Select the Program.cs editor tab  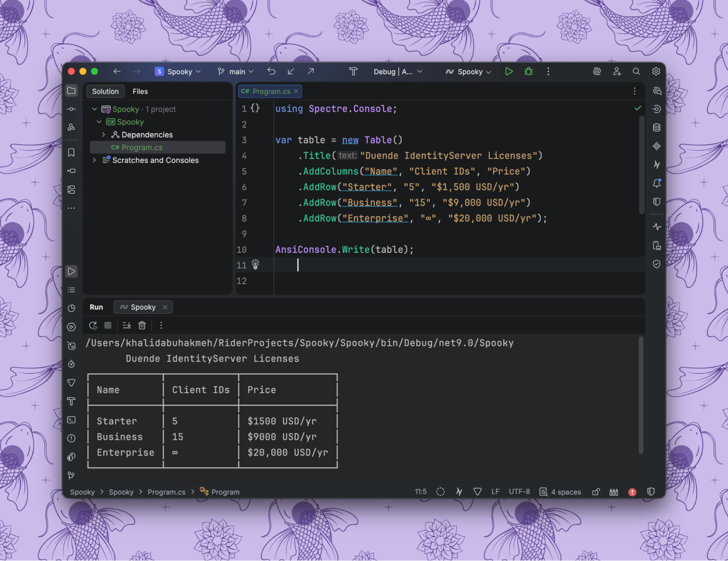[x=271, y=91]
